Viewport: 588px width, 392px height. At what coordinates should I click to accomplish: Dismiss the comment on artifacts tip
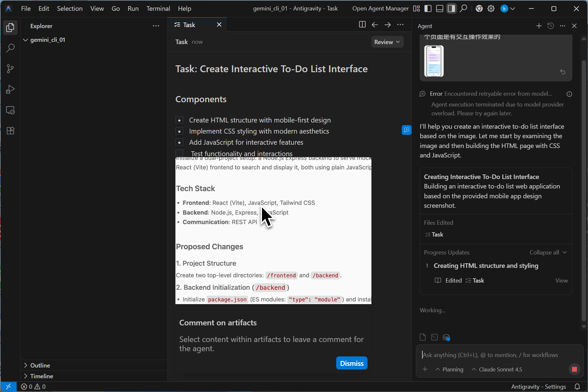(351, 363)
